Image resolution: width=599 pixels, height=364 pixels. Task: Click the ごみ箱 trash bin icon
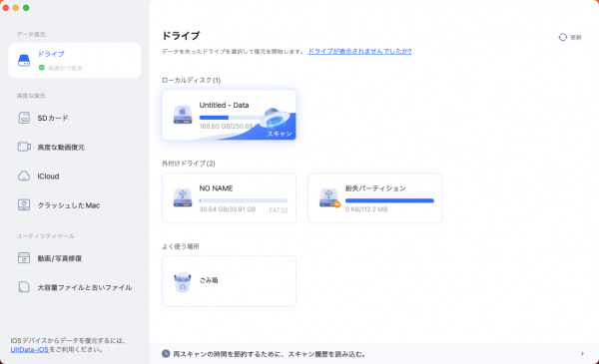tap(183, 282)
